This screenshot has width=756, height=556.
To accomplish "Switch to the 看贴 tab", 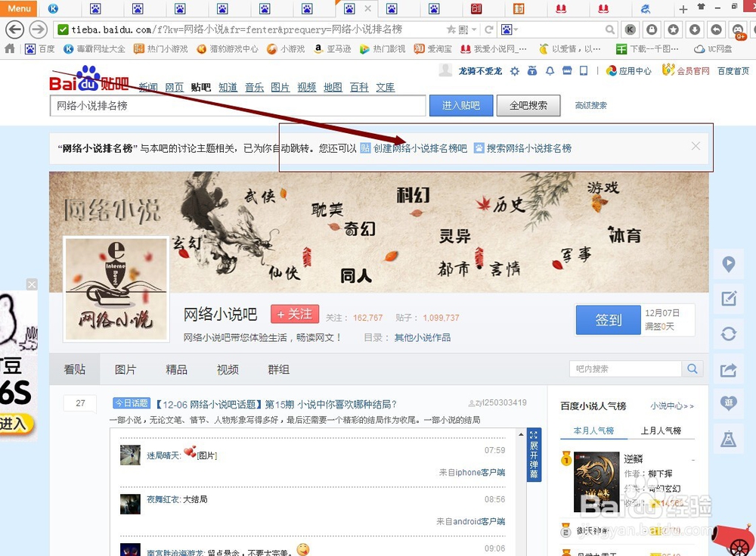I will (75, 369).
